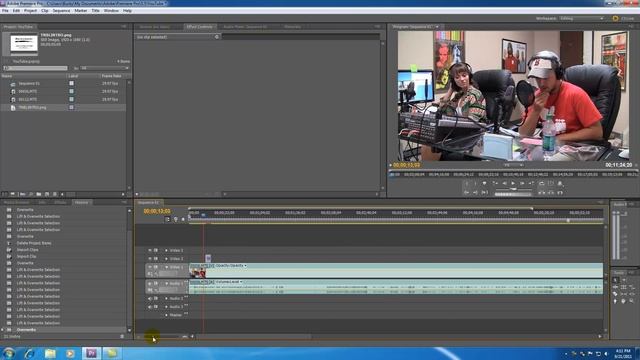Toggle Video 2 track output eye

click(150, 259)
